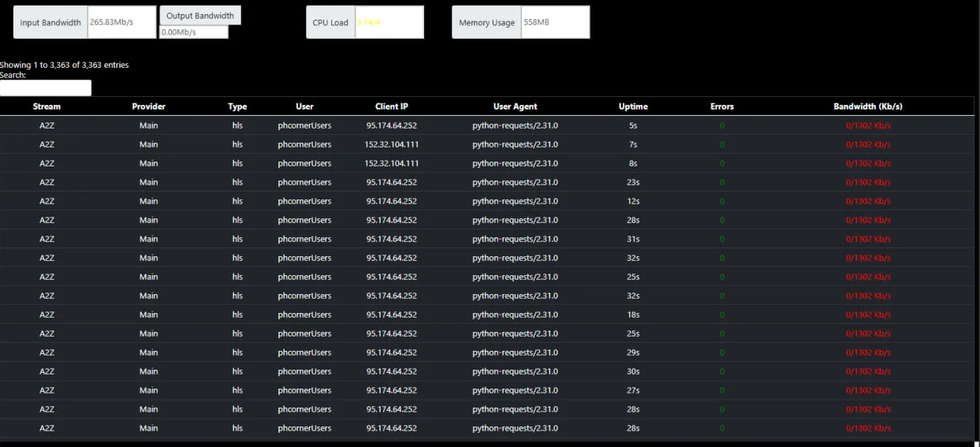980x447 pixels.
Task: Select the 558MB memory usage value
Action: point(555,22)
